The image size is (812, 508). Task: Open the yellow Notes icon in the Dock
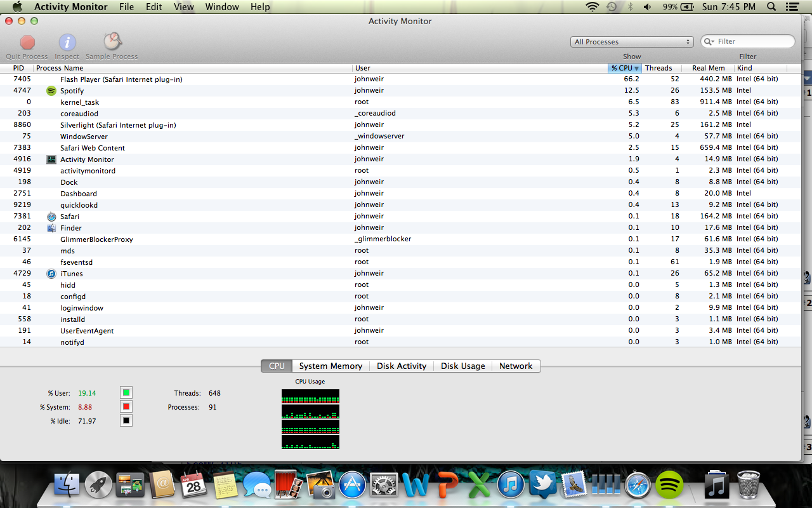[225, 486]
